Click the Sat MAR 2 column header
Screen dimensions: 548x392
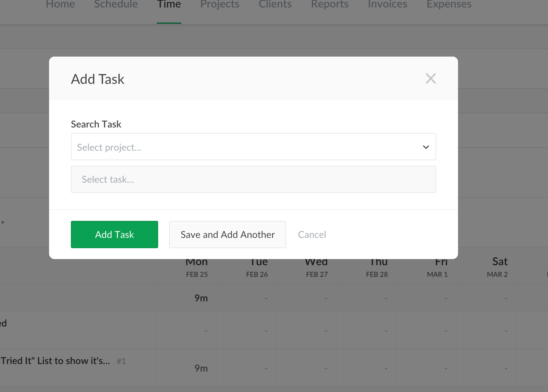pos(499,267)
